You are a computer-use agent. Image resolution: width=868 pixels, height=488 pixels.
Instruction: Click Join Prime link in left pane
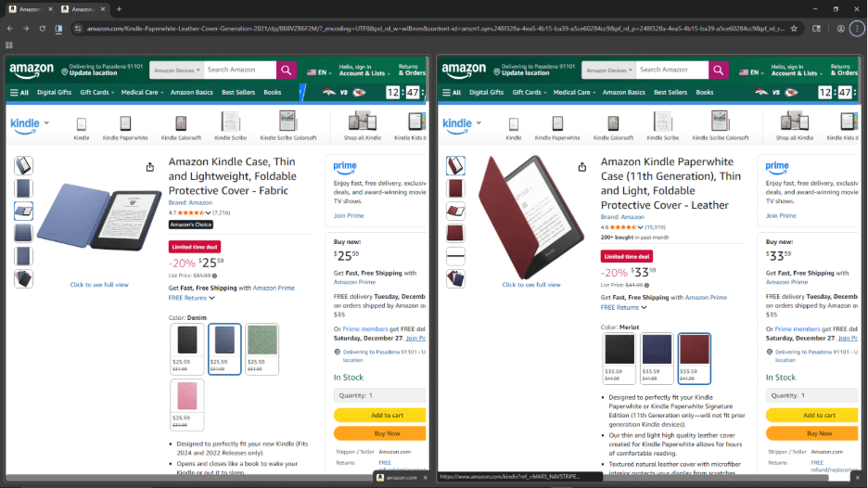(349, 215)
